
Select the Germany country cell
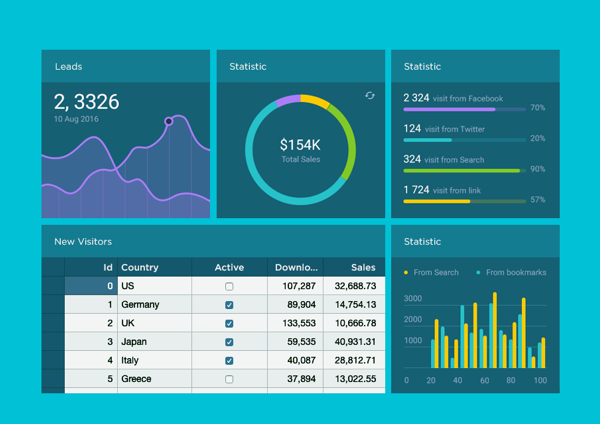pyautogui.click(x=155, y=305)
